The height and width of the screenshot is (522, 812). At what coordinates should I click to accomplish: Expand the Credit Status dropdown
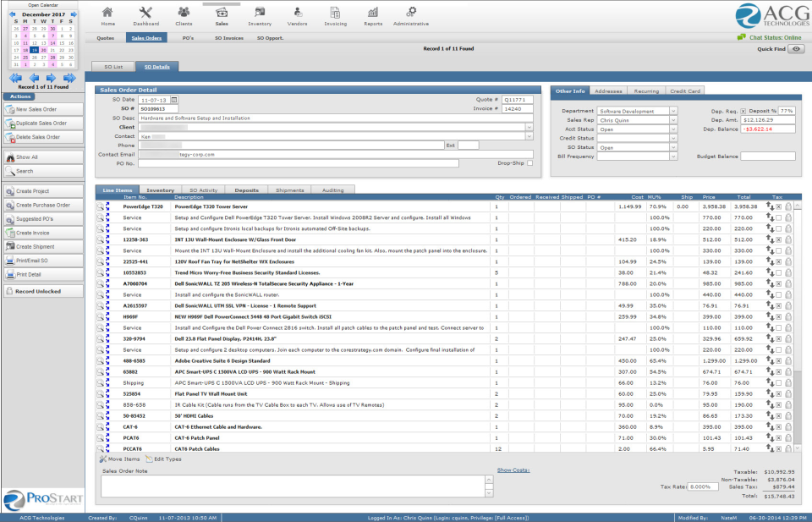pyautogui.click(x=673, y=138)
